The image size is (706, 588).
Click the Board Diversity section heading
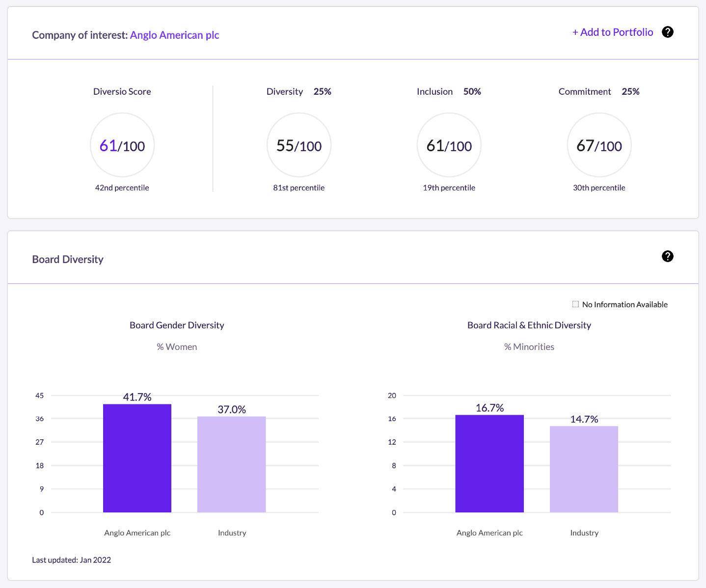[68, 259]
